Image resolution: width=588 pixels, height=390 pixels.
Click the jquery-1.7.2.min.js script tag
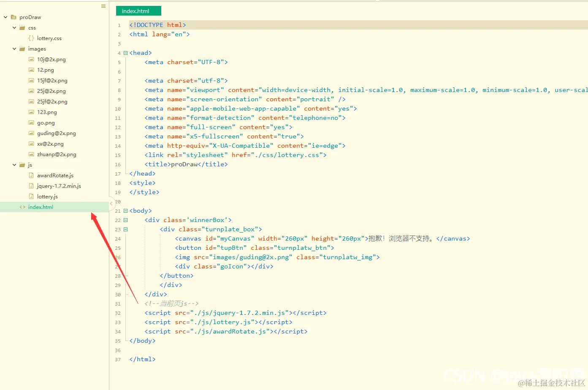pos(236,313)
